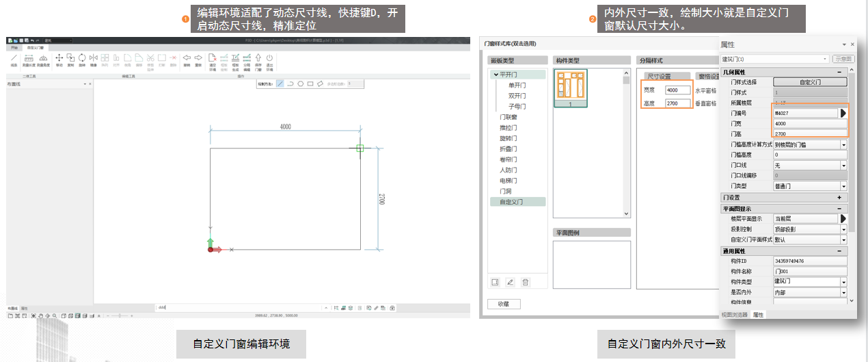Select 自定义门 in the panel type list
The width and height of the screenshot is (868, 362).
tap(518, 202)
